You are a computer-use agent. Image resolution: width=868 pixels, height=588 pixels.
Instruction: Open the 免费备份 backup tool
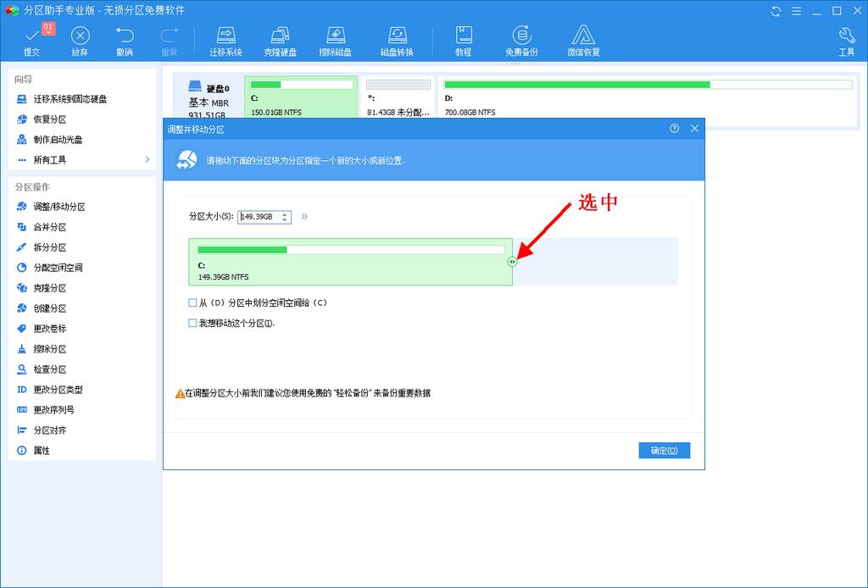point(522,40)
